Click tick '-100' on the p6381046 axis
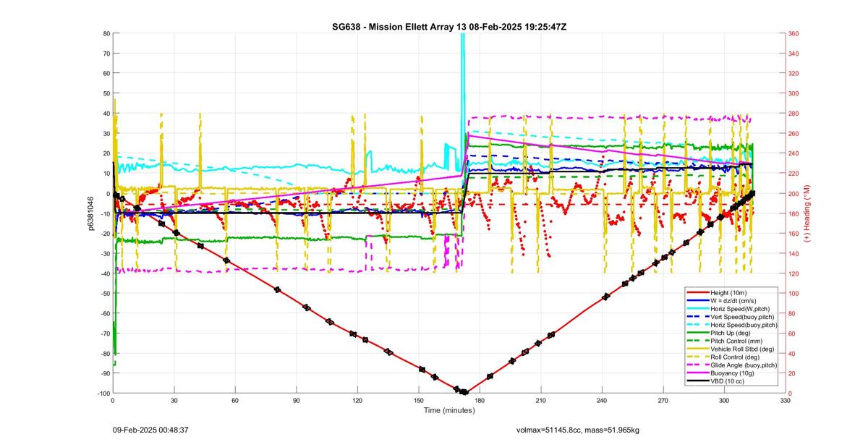The height and width of the screenshot is (442, 868). click(x=103, y=393)
